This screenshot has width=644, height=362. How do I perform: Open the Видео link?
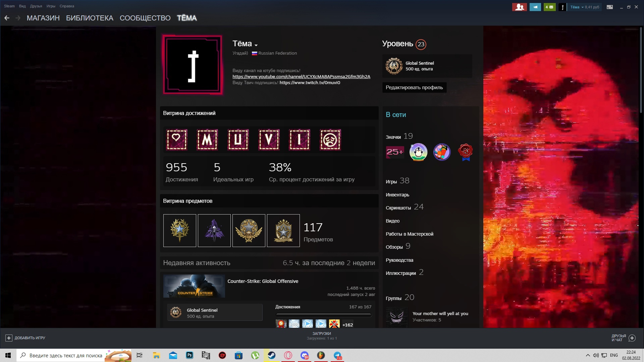coord(393,221)
